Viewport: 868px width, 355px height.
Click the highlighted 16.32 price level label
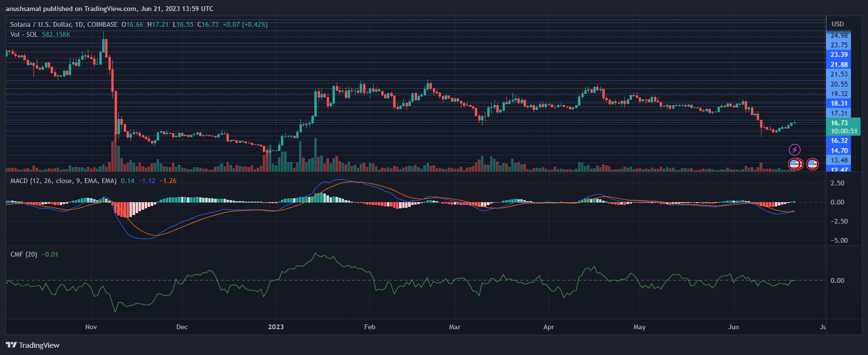point(838,140)
